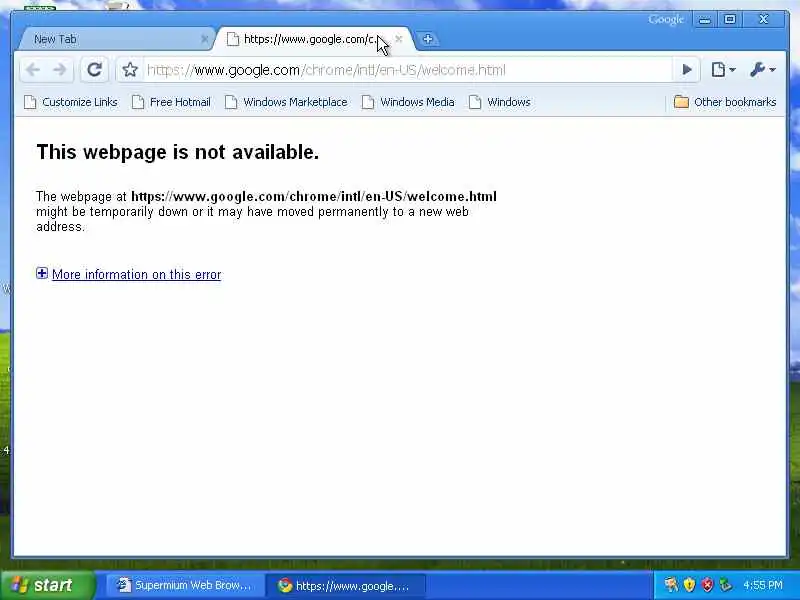Open the page menu
The width and height of the screenshot is (800, 600).
coord(723,70)
